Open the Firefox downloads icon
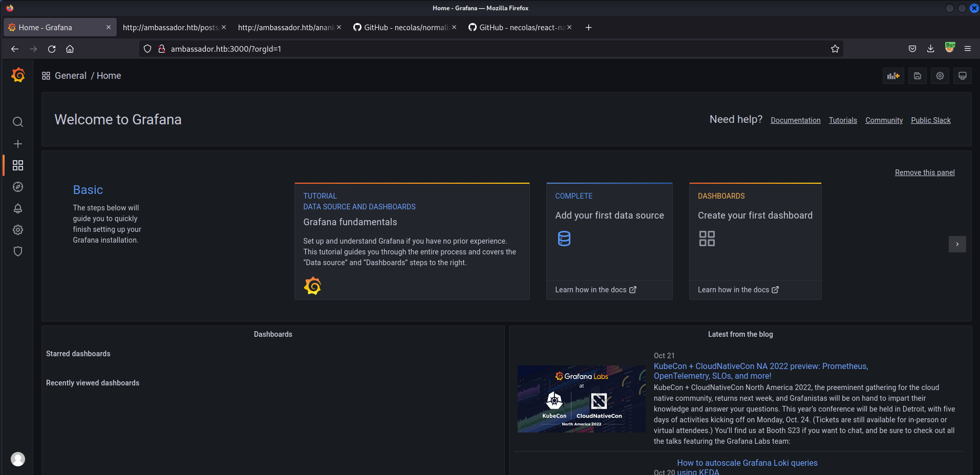980x475 pixels. pos(931,49)
